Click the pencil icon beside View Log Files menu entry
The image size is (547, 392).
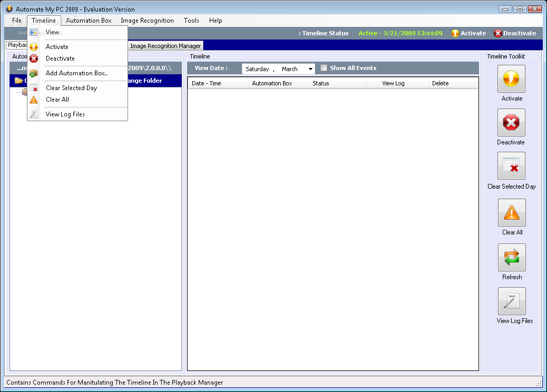pyautogui.click(x=34, y=114)
